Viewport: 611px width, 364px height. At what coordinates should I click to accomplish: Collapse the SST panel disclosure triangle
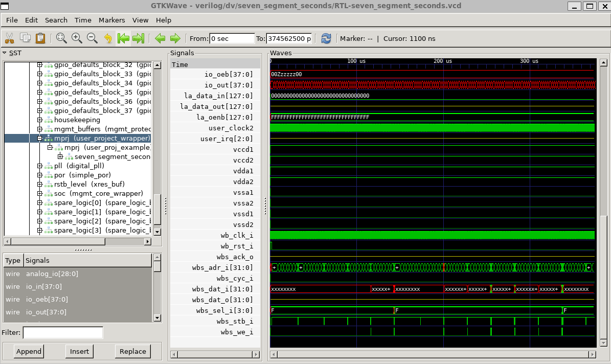pos(5,53)
